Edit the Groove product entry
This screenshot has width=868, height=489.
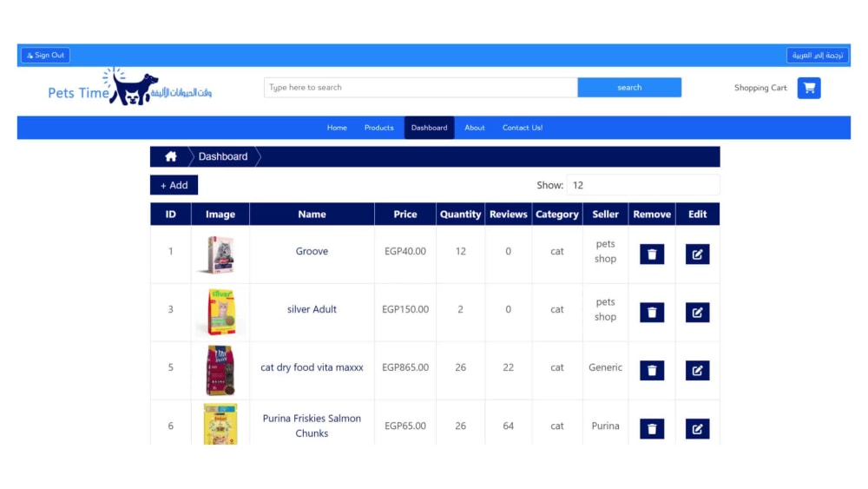[x=697, y=254]
